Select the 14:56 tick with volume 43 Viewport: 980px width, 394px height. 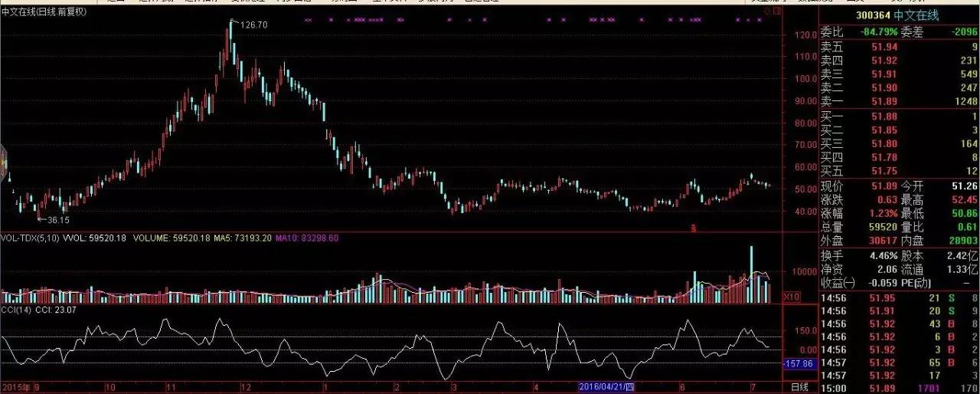[x=900, y=323]
